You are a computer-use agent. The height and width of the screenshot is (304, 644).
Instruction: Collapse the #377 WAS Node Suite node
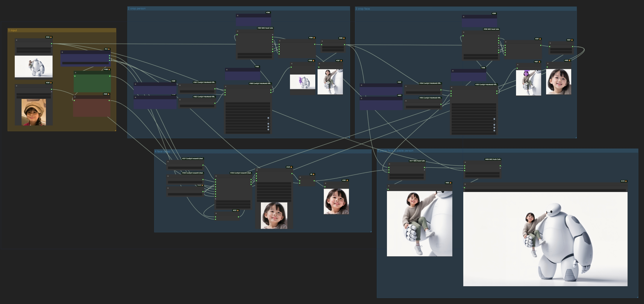(390, 165)
